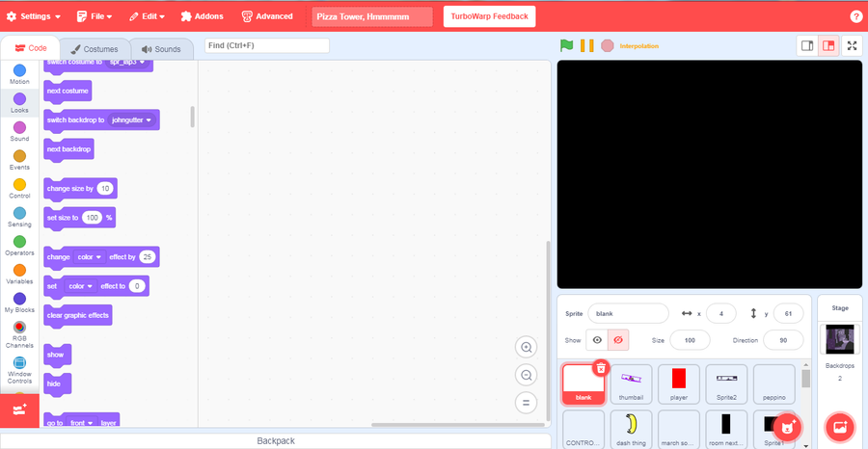Select the dash thing sprite

coord(631,430)
